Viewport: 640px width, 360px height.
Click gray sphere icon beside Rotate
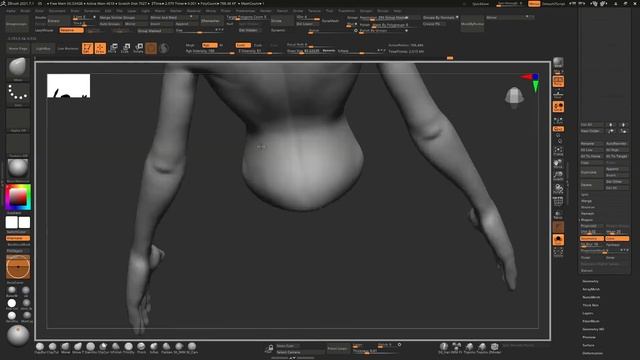coord(164,48)
